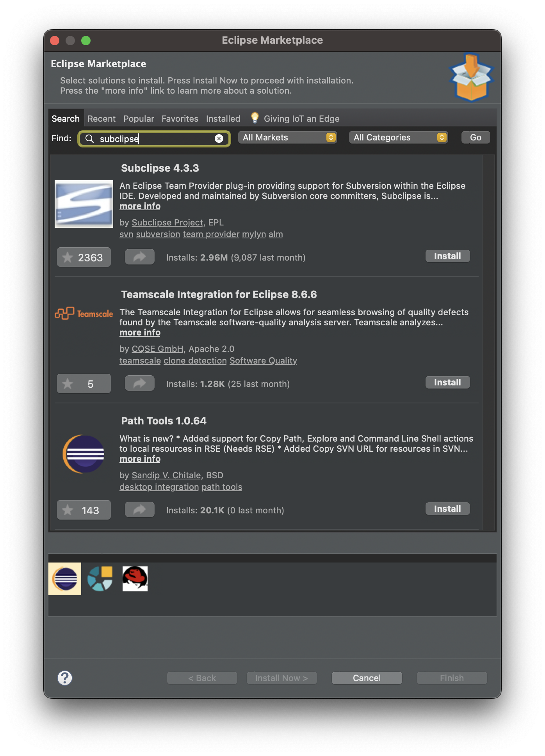Open help with the question mark button
545x756 pixels.
point(65,678)
